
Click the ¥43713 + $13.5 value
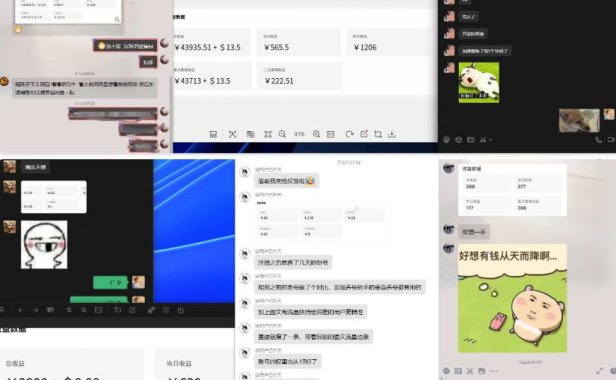[x=202, y=81]
